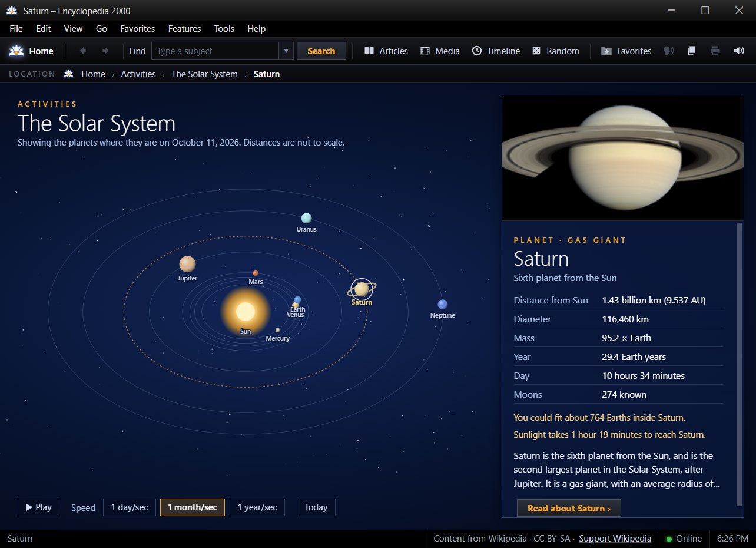Viewport: 756px width, 548px height.
Task: Open the Support Wikipedia link
Action: [x=615, y=539]
